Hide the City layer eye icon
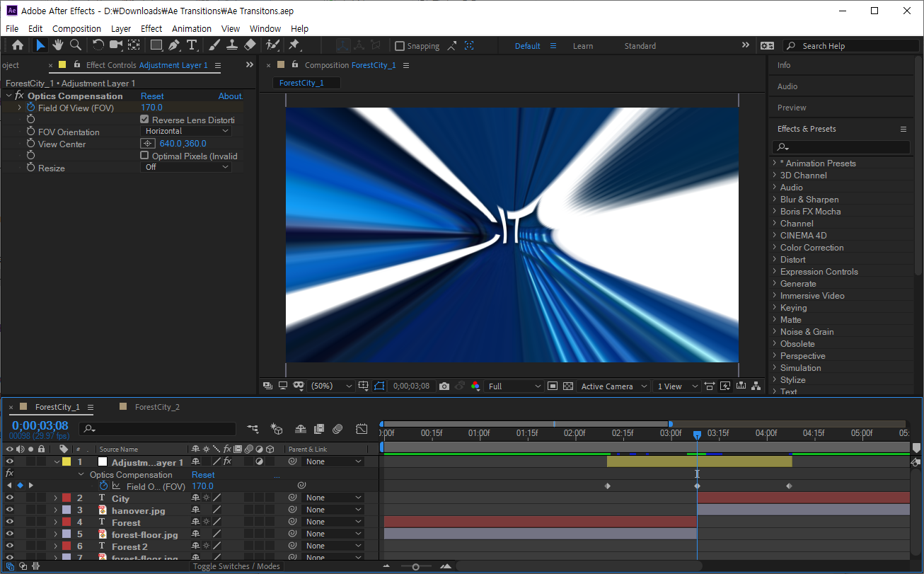 coord(10,498)
